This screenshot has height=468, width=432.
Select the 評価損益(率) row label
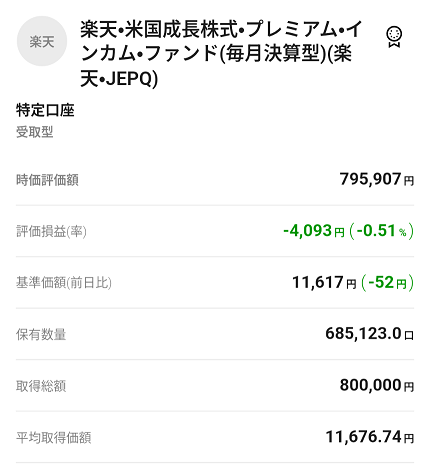click(x=51, y=231)
